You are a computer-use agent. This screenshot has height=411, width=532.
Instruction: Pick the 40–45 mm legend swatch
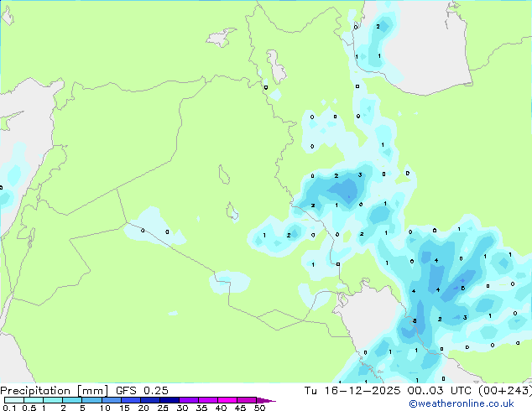227,400
